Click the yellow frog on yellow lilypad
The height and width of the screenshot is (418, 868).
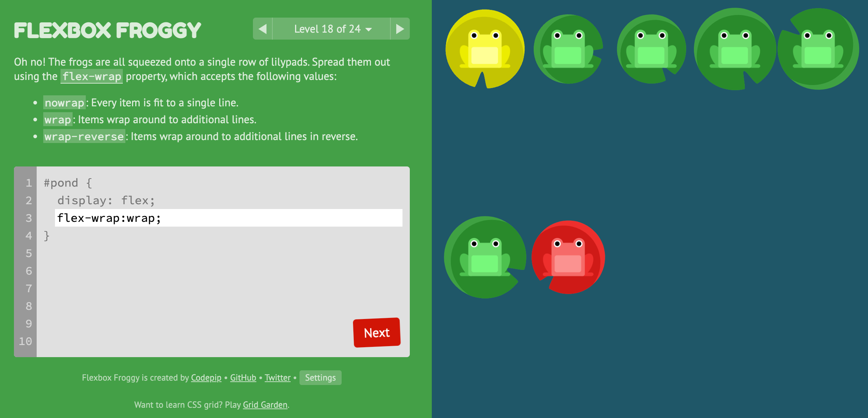(x=485, y=49)
